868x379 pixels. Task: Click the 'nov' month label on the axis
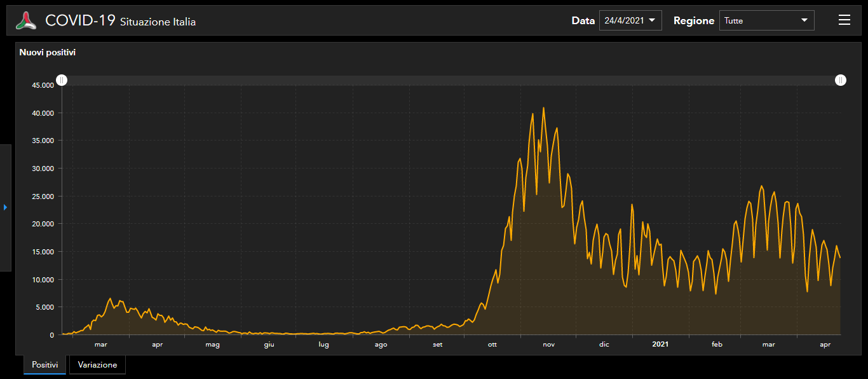[548, 345]
